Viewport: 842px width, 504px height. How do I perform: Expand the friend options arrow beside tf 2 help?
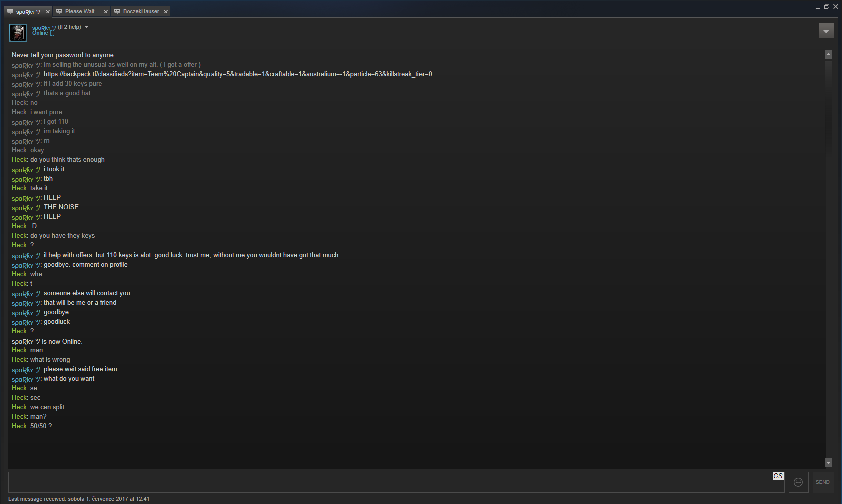coord(86,27)
